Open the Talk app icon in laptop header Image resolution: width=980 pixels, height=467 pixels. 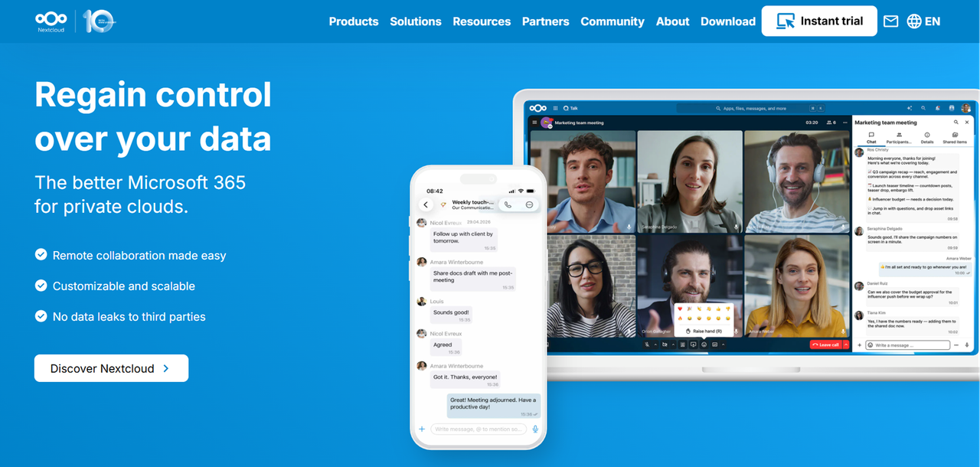click(x=570, y=108)
